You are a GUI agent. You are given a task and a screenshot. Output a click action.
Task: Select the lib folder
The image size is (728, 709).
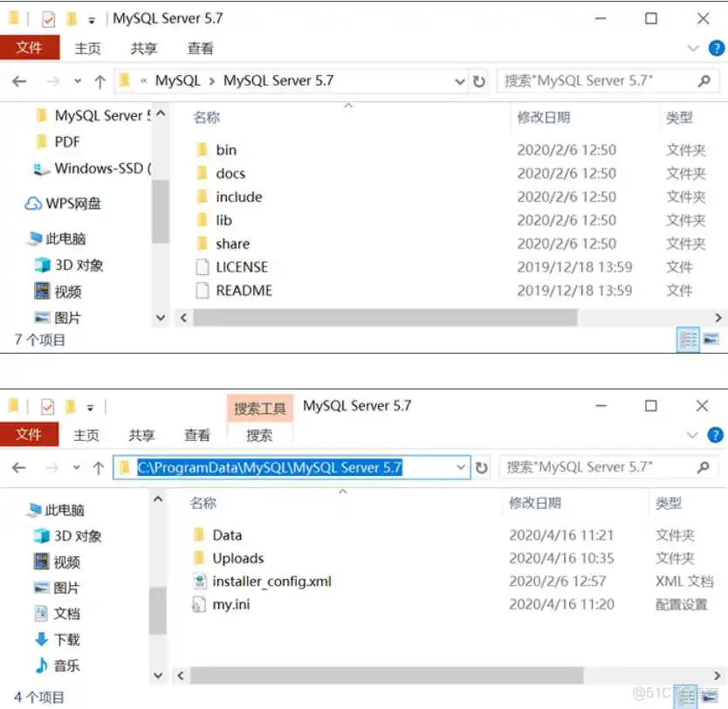[x=223, y=221]
